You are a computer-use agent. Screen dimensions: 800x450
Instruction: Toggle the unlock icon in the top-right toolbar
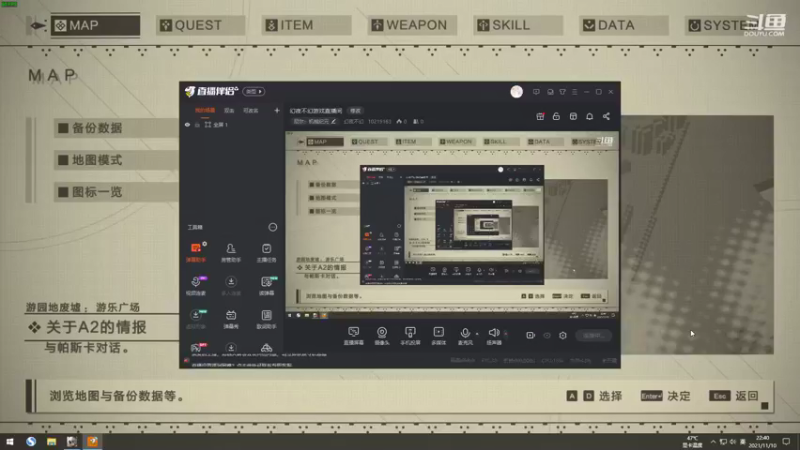coord(556,116)
